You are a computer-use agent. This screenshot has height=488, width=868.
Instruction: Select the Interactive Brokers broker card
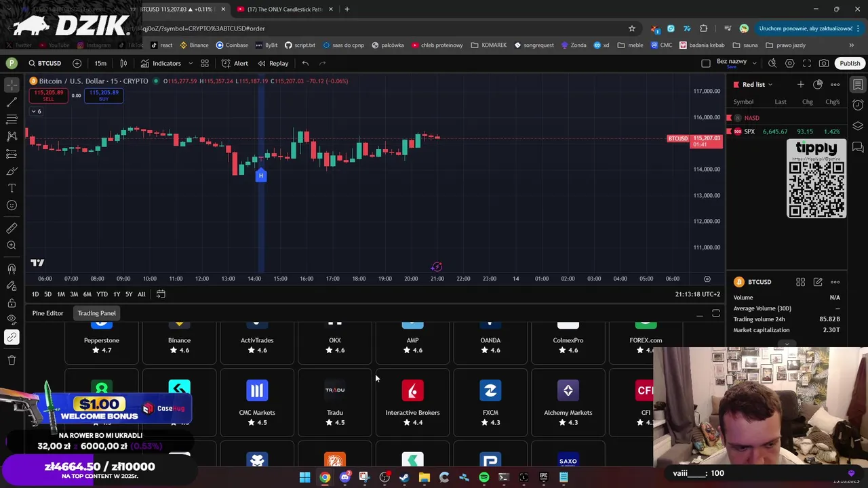tap(412, 403)
